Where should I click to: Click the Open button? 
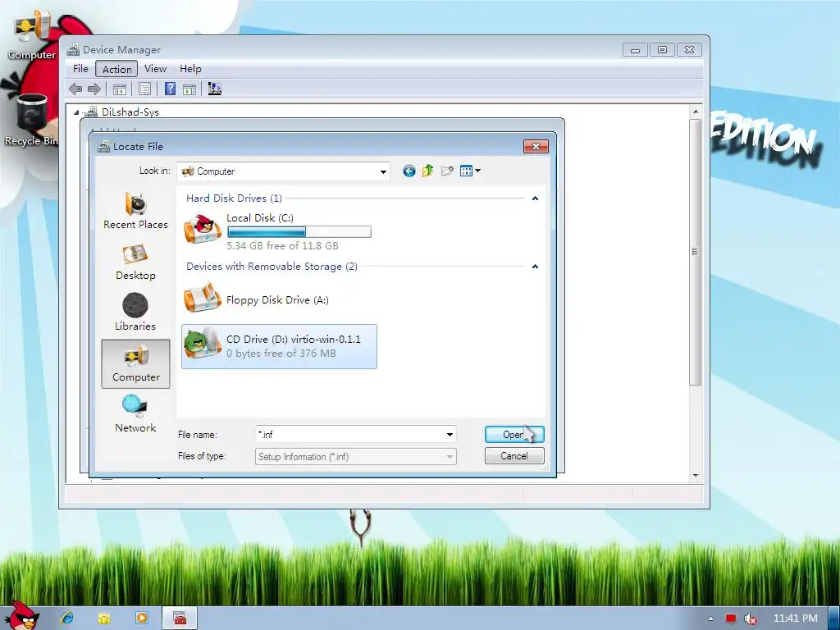tap(514, 435)
